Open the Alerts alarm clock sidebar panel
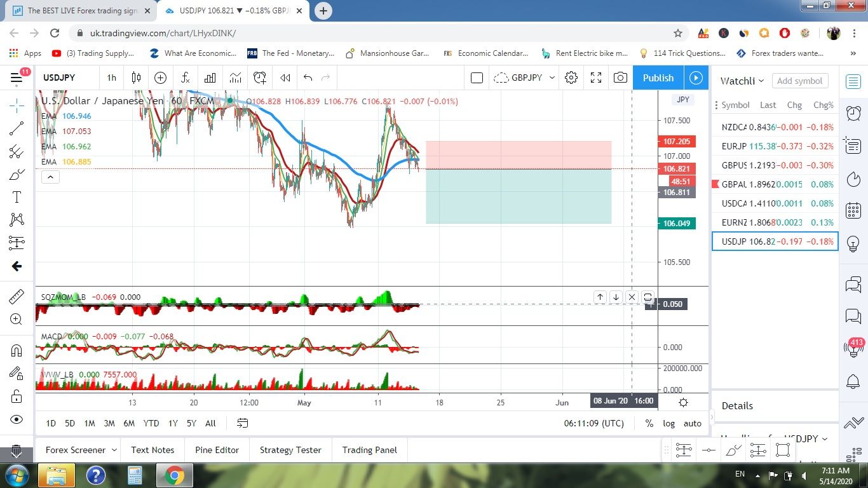The image size is (868, 488). (x=853, y=113)
